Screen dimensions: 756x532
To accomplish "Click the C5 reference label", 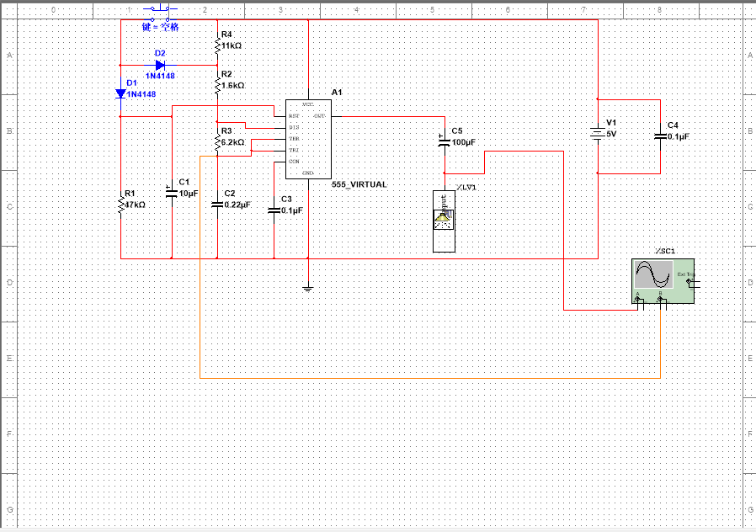I will coord(456,131).
